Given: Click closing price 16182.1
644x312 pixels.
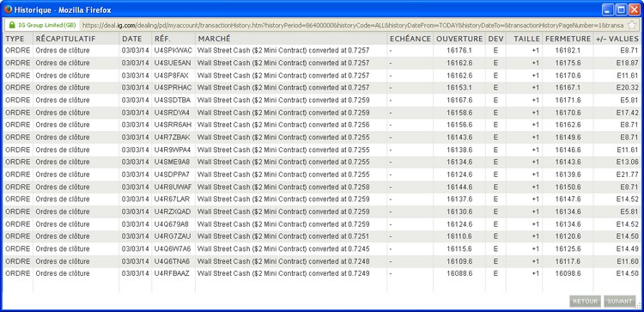Looking at the screenshot, I should (x=568, y=51).
